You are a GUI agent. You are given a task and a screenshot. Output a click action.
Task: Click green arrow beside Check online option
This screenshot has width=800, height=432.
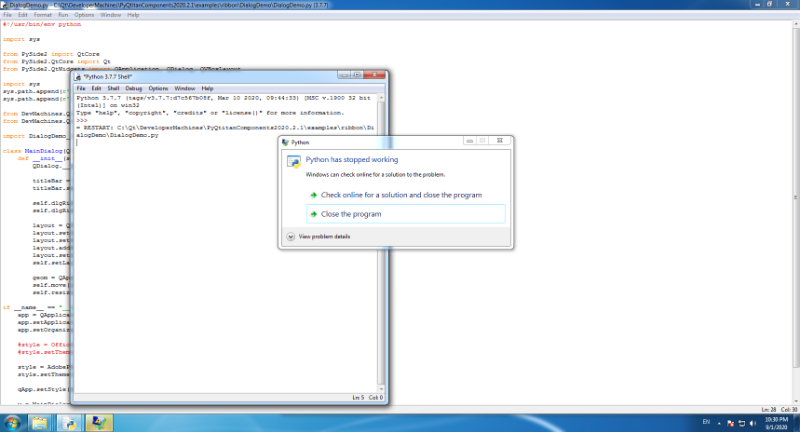tap(313, 195)
